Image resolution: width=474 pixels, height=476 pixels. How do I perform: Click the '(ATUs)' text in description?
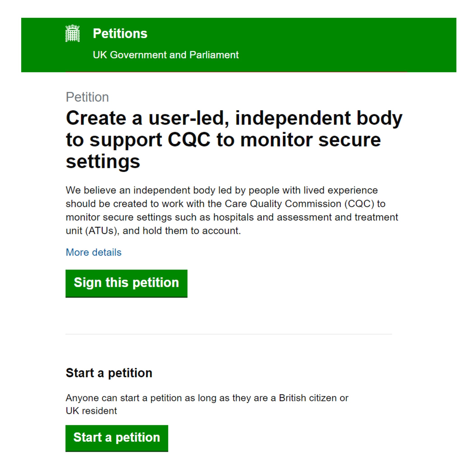pyautogui.click(x=101, y=231)
